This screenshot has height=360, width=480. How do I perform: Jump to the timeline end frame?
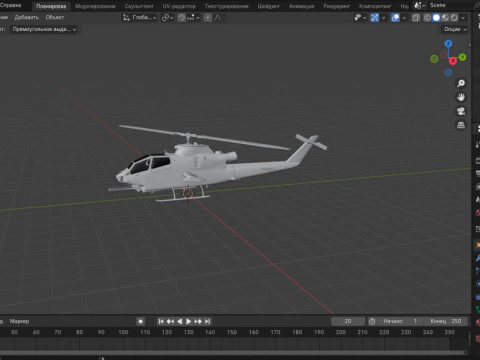(x=207, y=321)
